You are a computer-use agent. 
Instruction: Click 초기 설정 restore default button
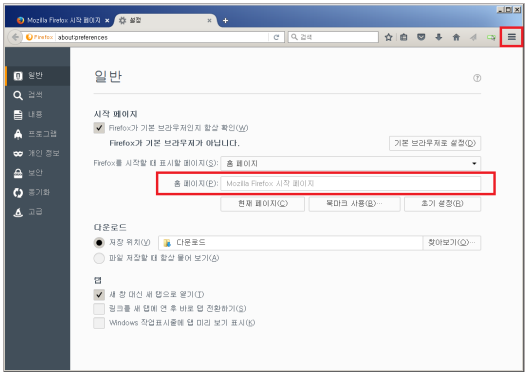[442, 204]
